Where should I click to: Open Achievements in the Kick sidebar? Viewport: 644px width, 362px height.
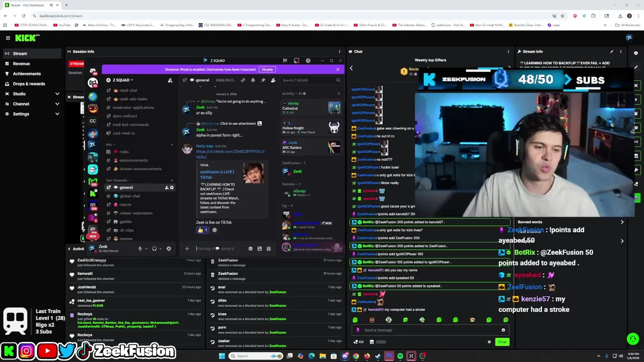click(32, 73)
